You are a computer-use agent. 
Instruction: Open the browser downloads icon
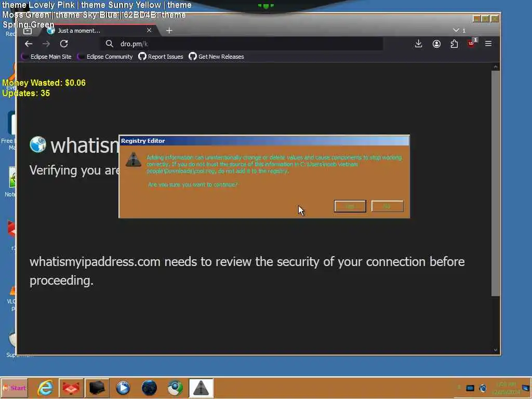coord(418,44)
